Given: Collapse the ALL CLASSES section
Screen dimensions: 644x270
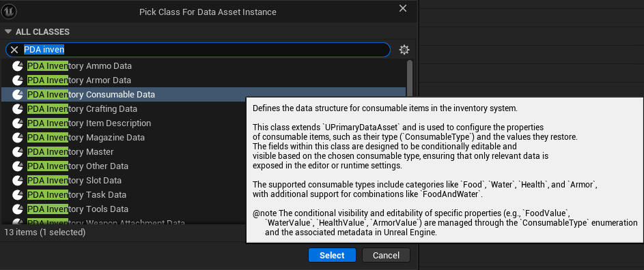Looking at the screenshot, I should tap(8, 31).
